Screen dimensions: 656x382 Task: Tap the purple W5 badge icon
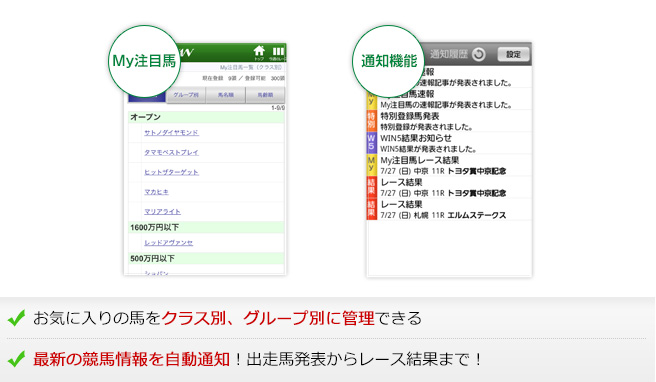coord(371,143)
